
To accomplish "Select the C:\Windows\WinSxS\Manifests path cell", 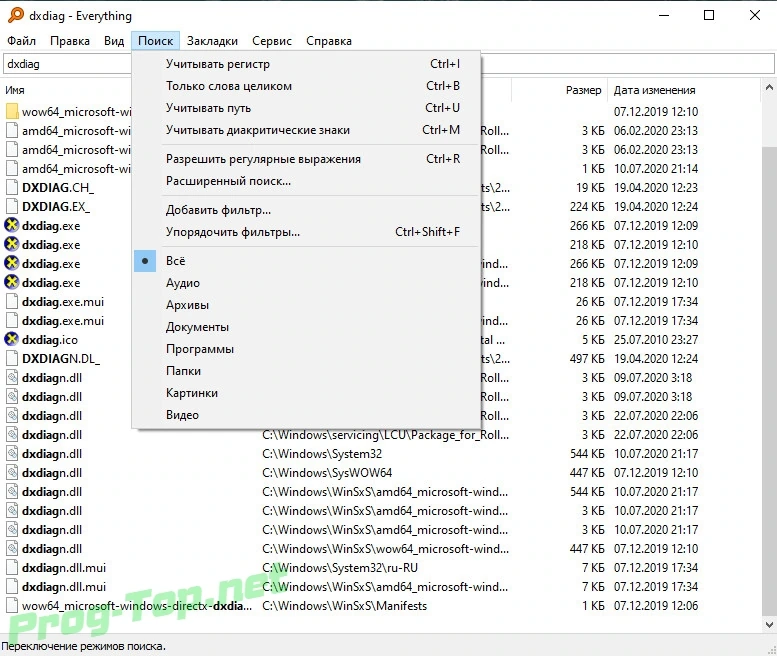I will (x=344, y=606).
